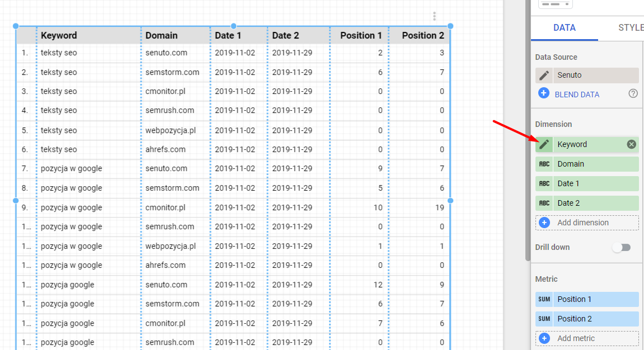
Task: Select the Position 2 metric chip
Action: tap(587, 319)
